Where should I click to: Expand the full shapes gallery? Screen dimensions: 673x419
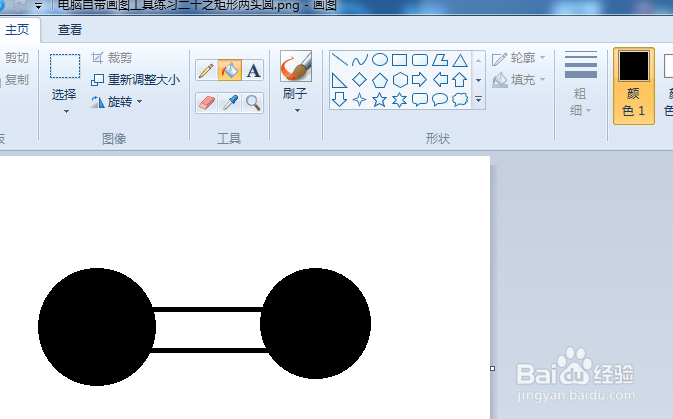(x=478, y=100)
